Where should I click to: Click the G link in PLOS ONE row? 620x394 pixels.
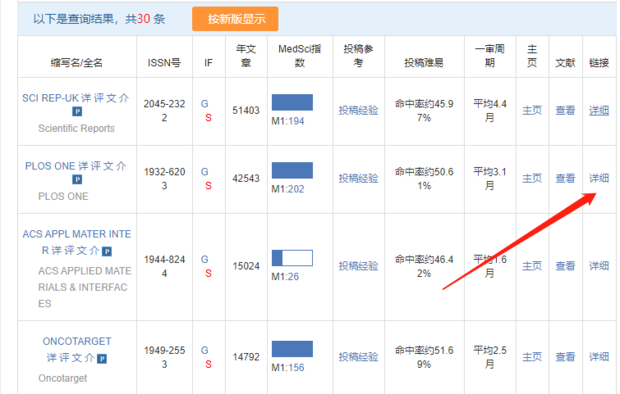pos(204,172)
